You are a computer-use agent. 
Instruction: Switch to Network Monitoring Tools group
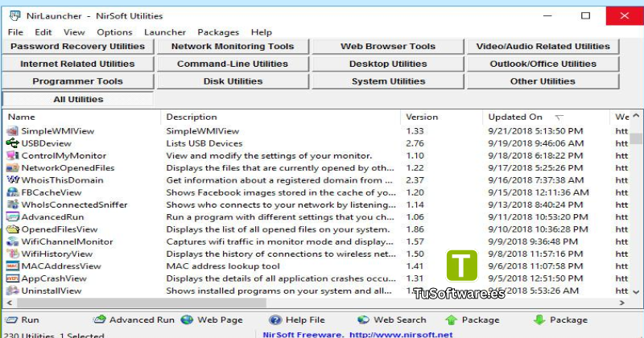click(x=233, y=47)
